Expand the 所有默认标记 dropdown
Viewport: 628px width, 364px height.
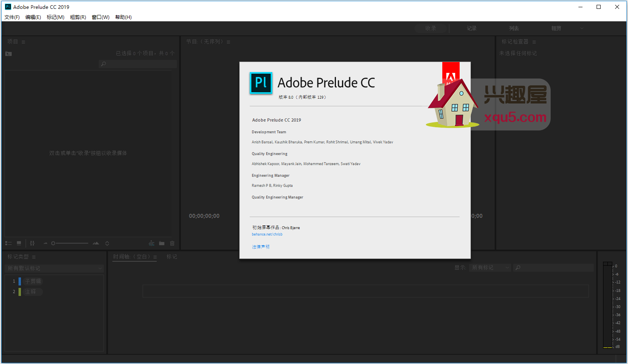click(x=55, y=268)
